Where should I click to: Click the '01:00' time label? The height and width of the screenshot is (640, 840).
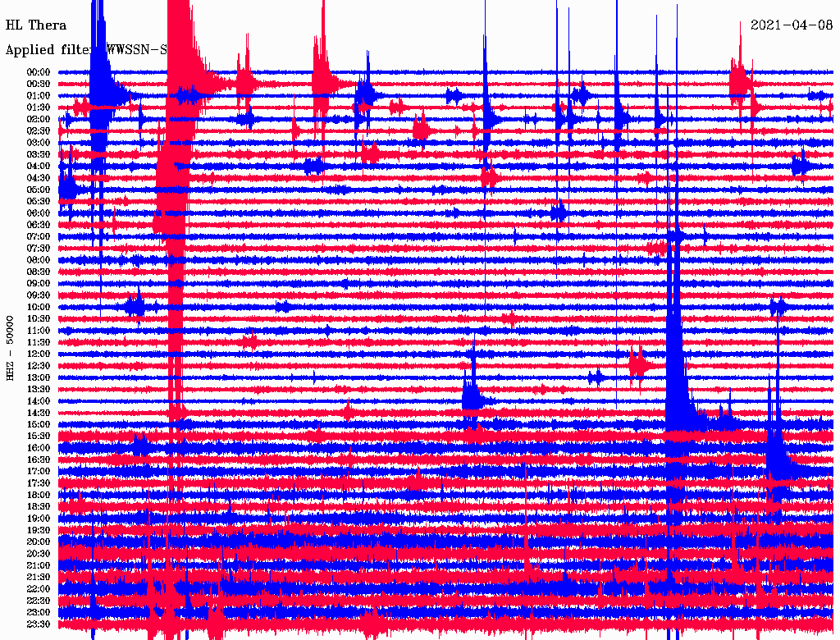pyautogui.click(x=39, y=96)
